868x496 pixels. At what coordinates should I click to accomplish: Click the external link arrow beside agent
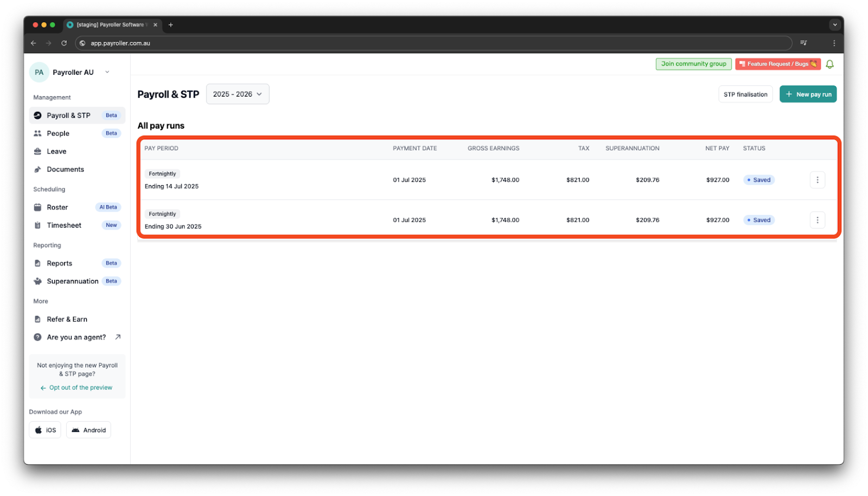tap(118, 337)
